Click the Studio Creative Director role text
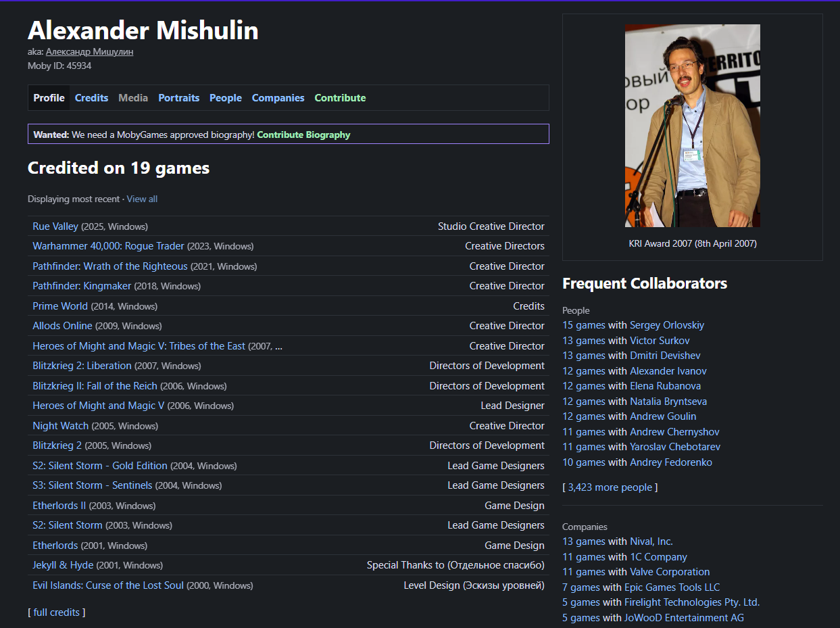Image resolution: width=840 pixels, height=628 pixels. [491, 226]
